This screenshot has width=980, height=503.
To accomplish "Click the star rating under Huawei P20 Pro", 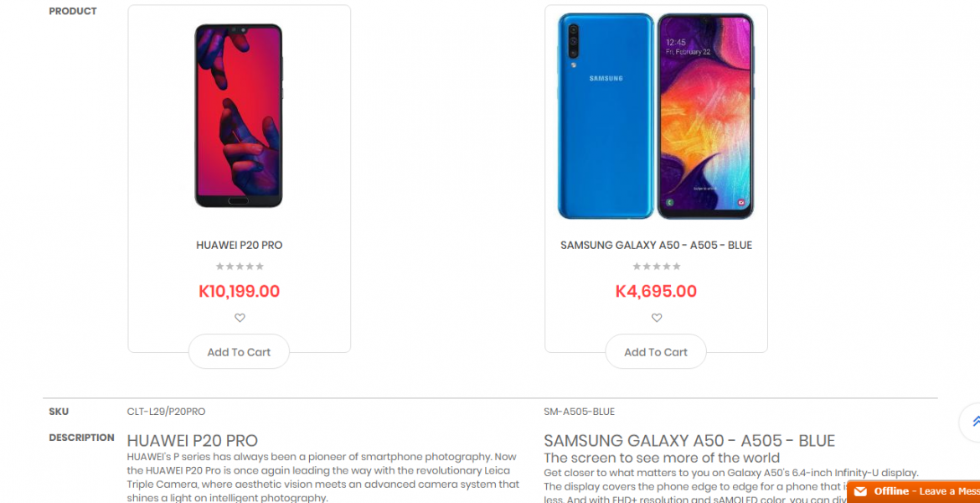I will [240, 267].
